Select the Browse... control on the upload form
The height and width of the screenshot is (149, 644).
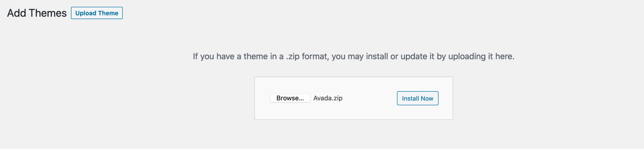click(x=290, y=98)
